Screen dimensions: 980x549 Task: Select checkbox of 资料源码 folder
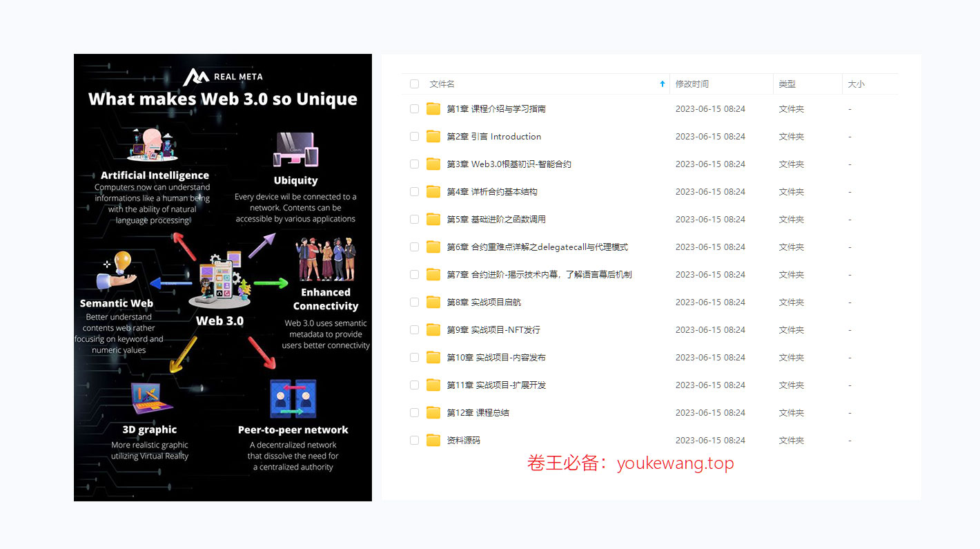[x=414, y=440]
